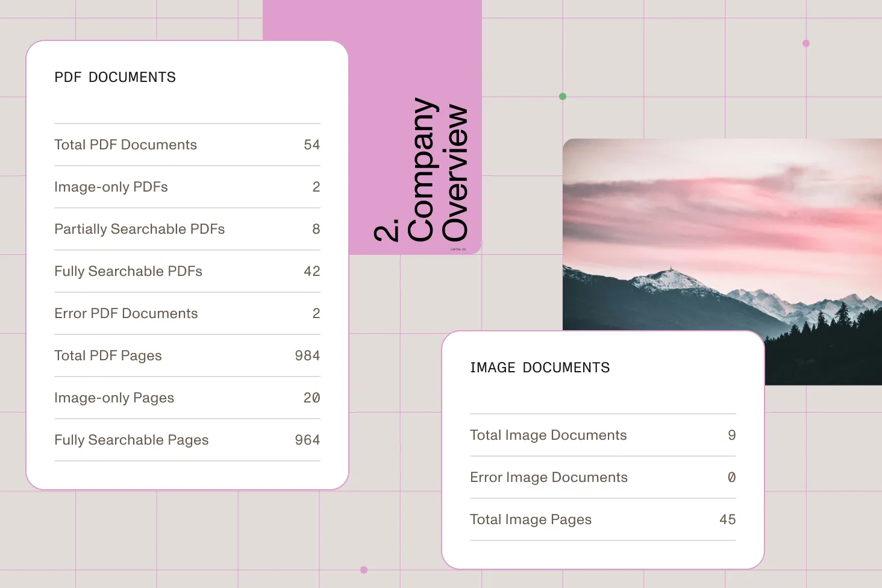Click the pink dot near top right
The width and height of the screenshot is (882, 588).
pyautogui.click(x=806, y=43)
